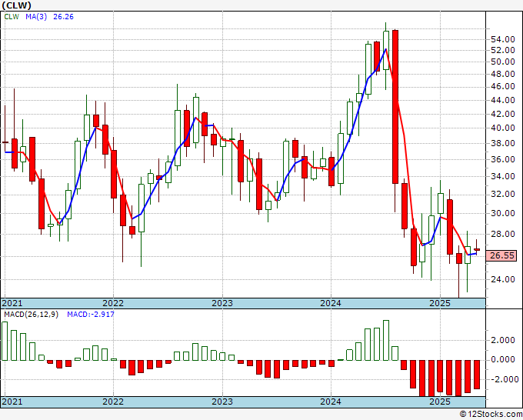523x420 pixels.
Task: Click the 50.00 price axis label
Action: tap(503, 62)
